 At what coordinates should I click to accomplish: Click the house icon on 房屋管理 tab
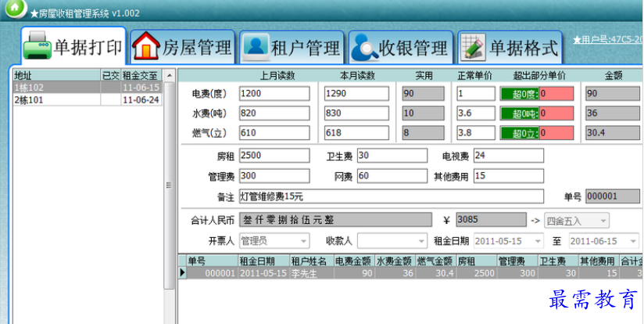tap(146, 46)
